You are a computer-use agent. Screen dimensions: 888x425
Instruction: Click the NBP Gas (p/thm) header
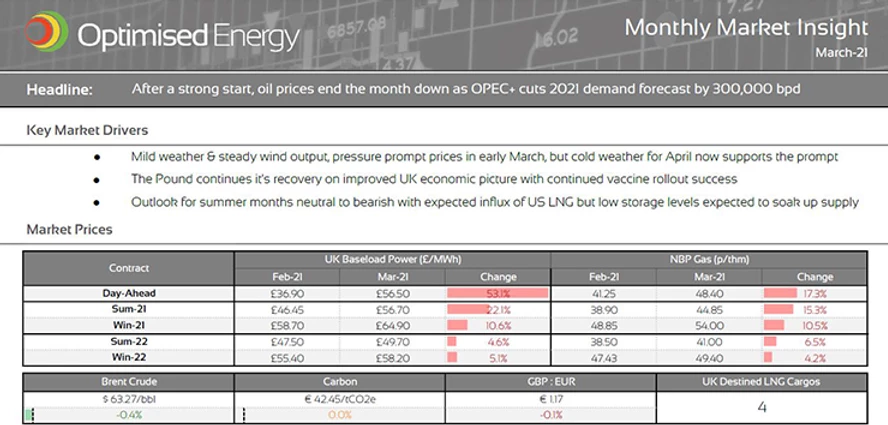pos(709,260)
